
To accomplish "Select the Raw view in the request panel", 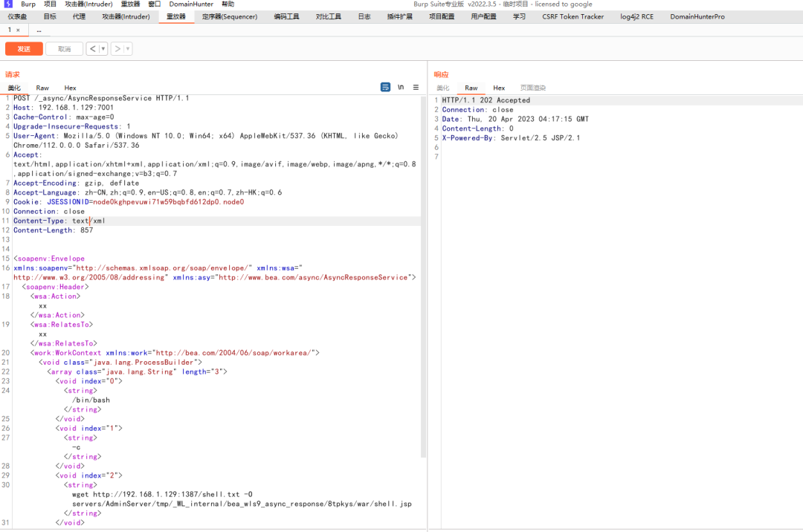I will click(x=42, y=88).
